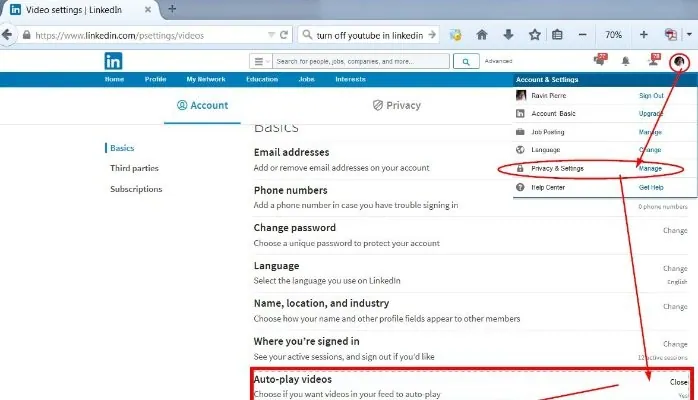Click Close on Auto-play videos
Viewport: 698px width, 400px height.
[678, 382]
